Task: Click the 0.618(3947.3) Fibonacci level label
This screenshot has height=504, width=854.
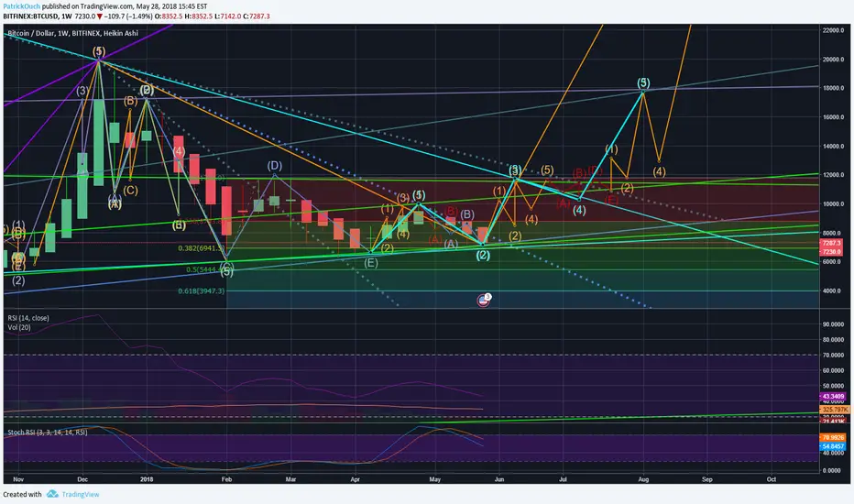Action: tap(201, 291)
